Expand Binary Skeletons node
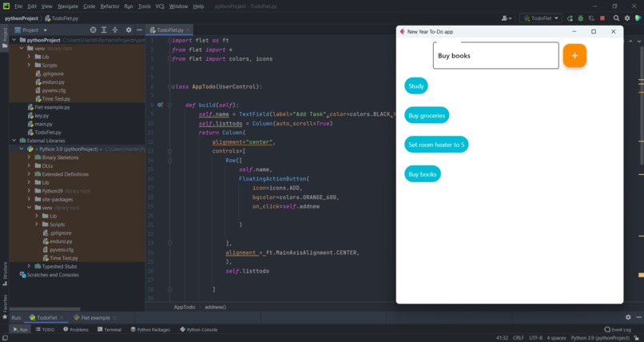Image resolution: width=644 pixels, height=342 pixels. 29,157
